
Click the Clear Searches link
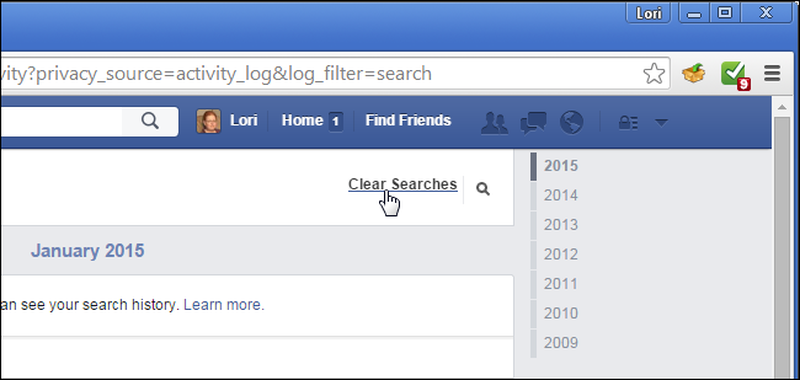pyautogui.click(x=403, y=184)
